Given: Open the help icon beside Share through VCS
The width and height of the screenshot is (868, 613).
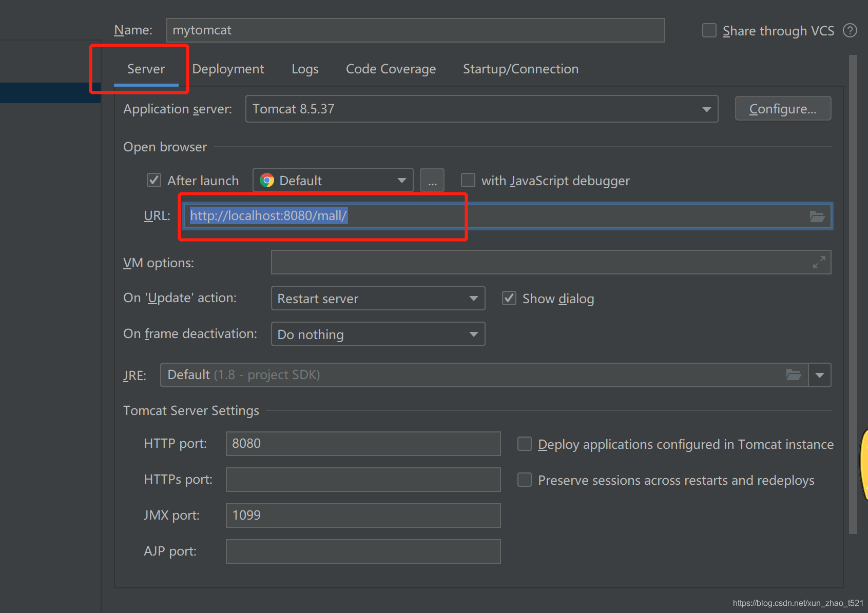Looking at the screenshot, I should (850, 31).
